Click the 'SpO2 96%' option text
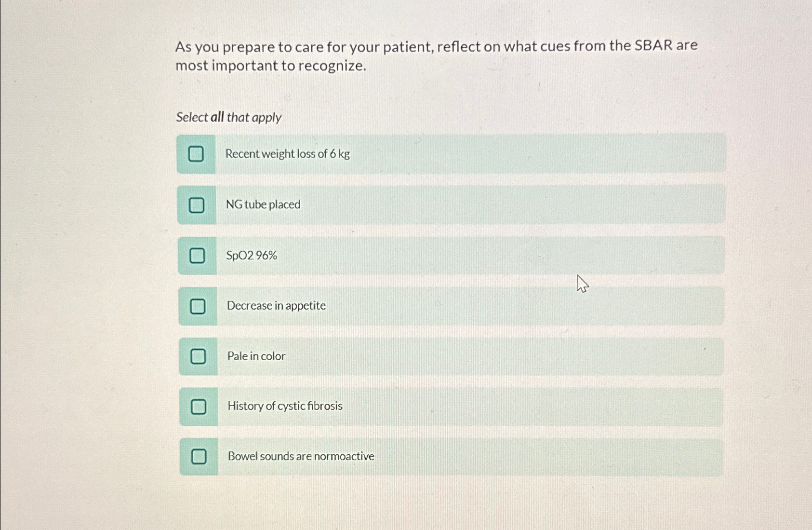 point(251,256)
